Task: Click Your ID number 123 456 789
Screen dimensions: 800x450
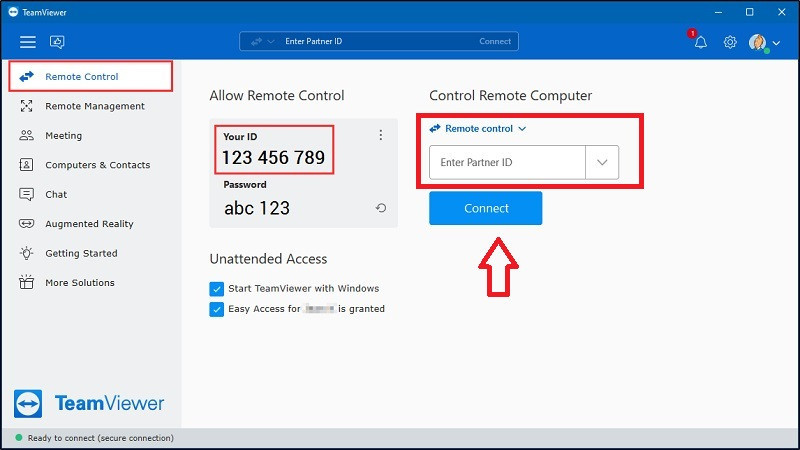Action: 273,158
